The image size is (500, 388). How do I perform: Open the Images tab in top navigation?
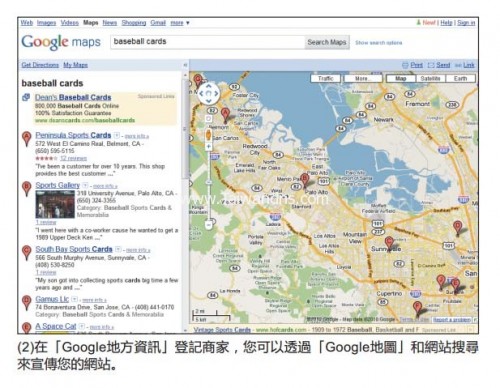tap(46, 23)
